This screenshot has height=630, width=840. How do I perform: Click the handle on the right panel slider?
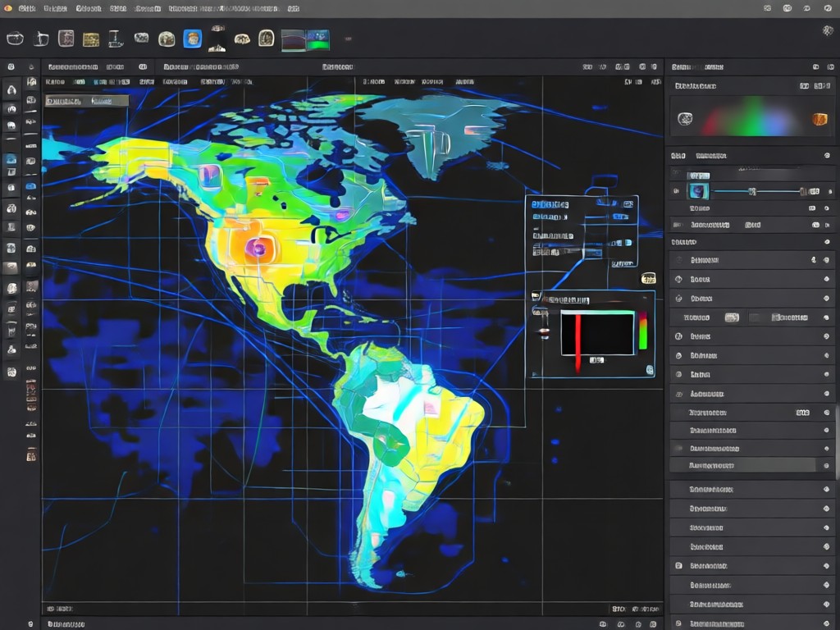click(x=753, y=191)
